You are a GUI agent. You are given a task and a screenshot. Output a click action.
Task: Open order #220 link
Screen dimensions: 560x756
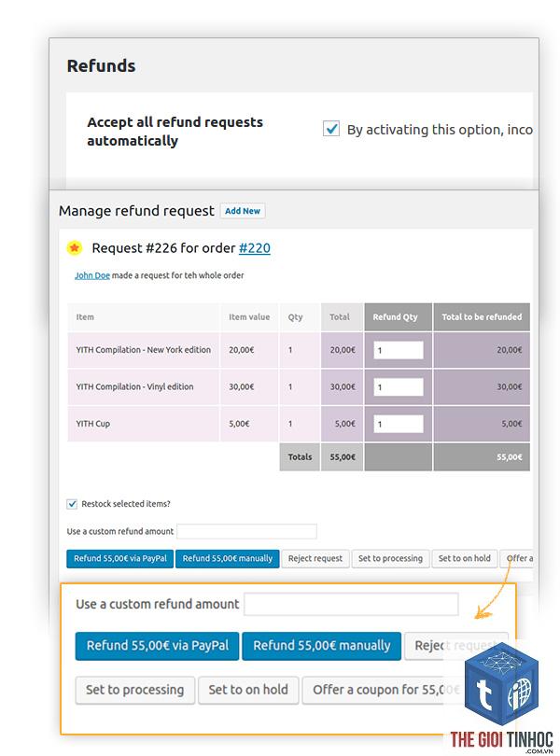[255, 248]
